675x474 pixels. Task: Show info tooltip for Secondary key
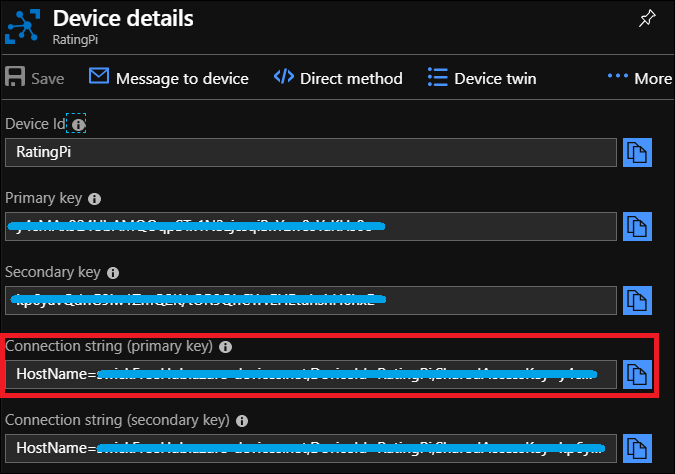pyautogui.click(x=113, y=272)
